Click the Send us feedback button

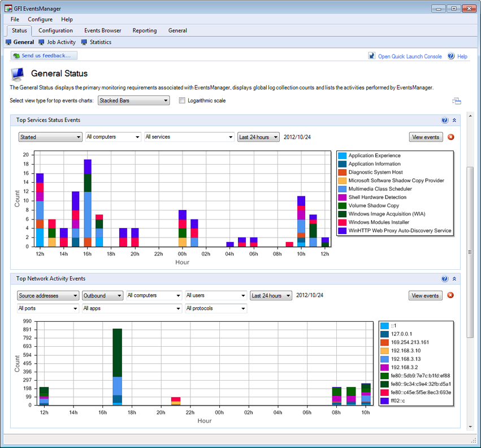pyautogui.click(x=44, y=55)
